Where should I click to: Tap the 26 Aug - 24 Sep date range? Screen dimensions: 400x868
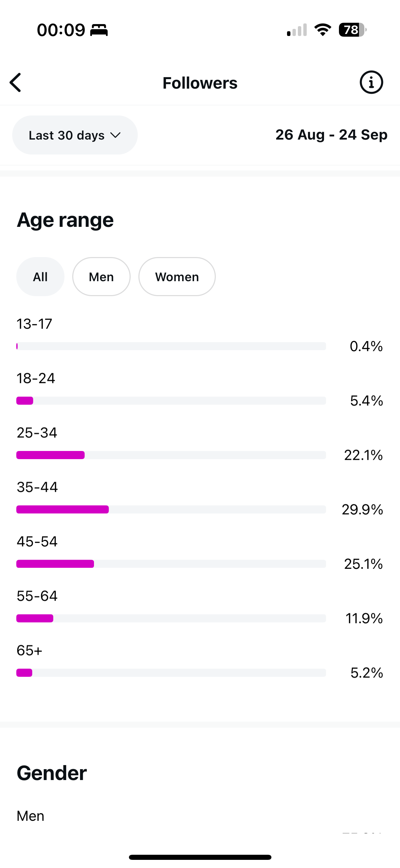point(331,135)
